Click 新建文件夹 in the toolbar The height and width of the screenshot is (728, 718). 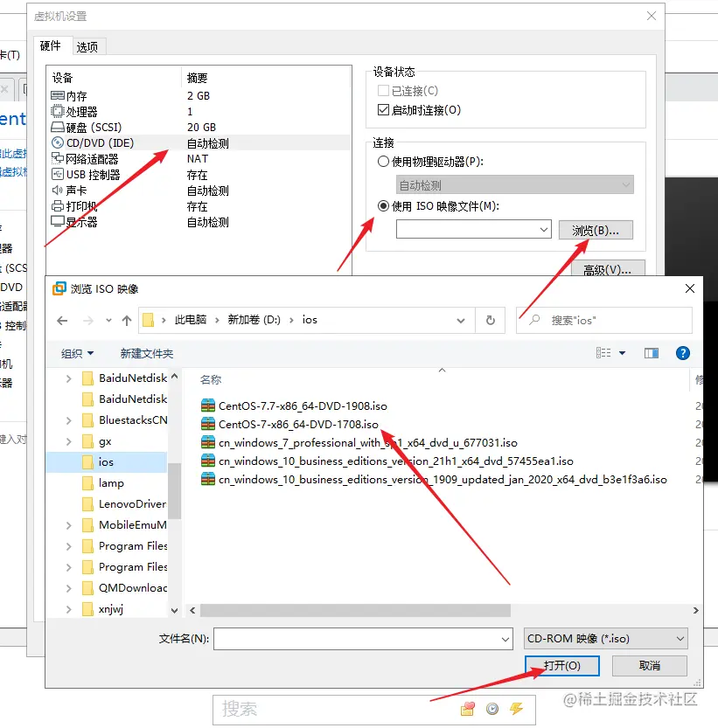(147, 354)
